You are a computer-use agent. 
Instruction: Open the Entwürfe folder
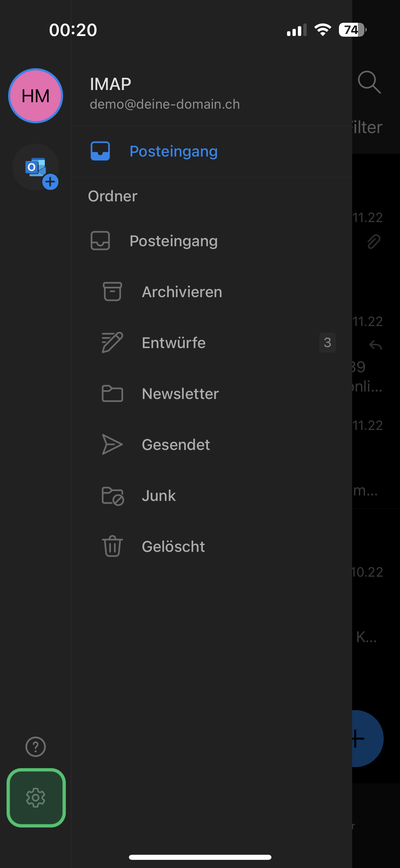[x=212, y=343]
